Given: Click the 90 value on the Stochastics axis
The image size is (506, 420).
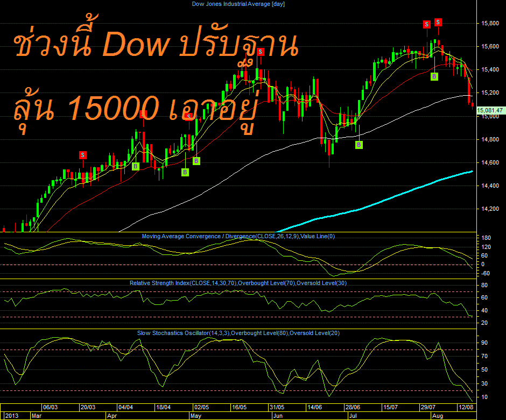Looking at the screenshot, I should (x=484, y=343).
